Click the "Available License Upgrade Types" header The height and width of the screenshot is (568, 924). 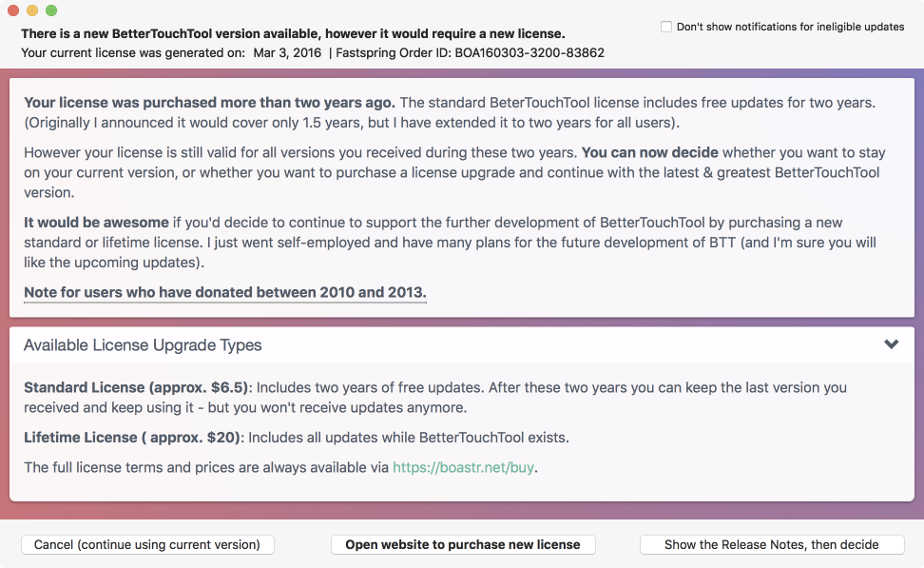[x=143, y=345]
